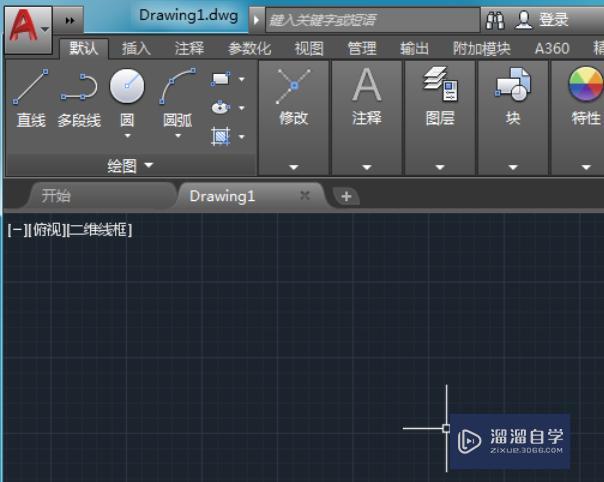
Task: Switch to the Annotate (注释) ribbon tab
Action: click(x=189, y=49)
